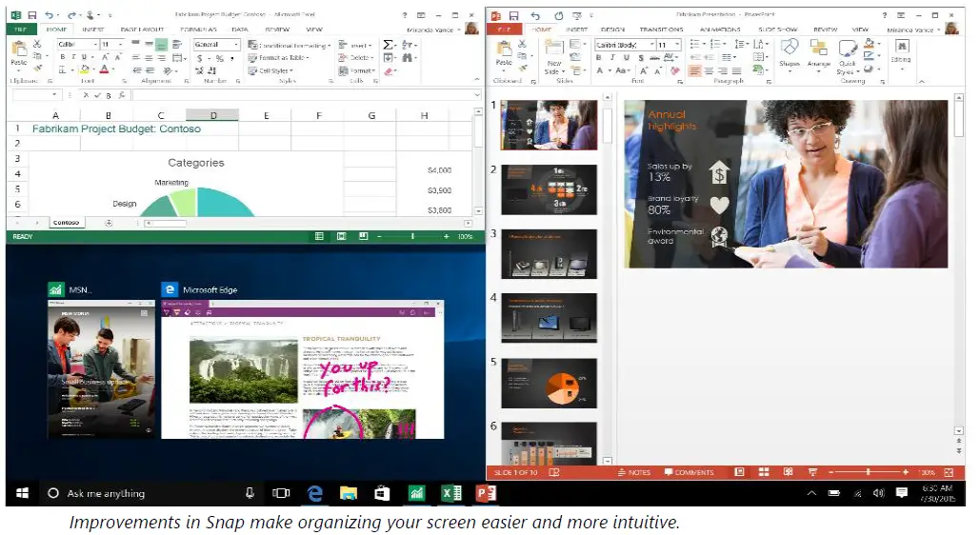Click the Windows Start button
Image resolution: width=980 pixels, height=535 pixels.
point(23,493)
